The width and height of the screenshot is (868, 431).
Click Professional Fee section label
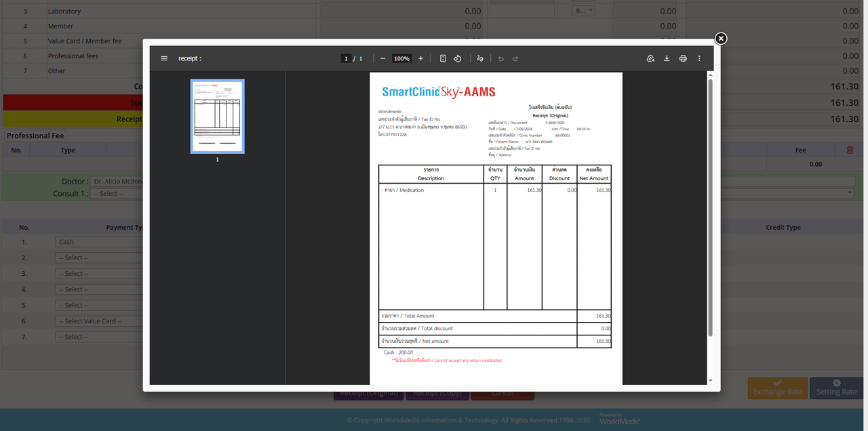(35, 136)
